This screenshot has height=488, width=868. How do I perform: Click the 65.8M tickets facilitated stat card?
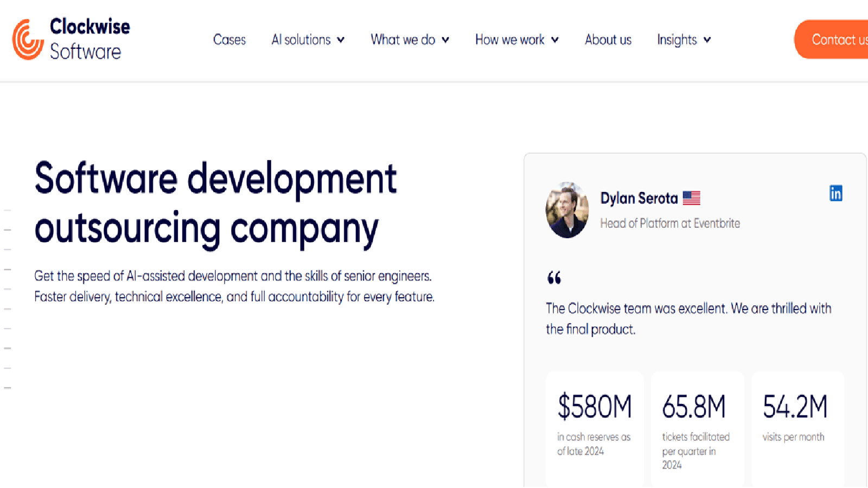click(x=698, y=428)
